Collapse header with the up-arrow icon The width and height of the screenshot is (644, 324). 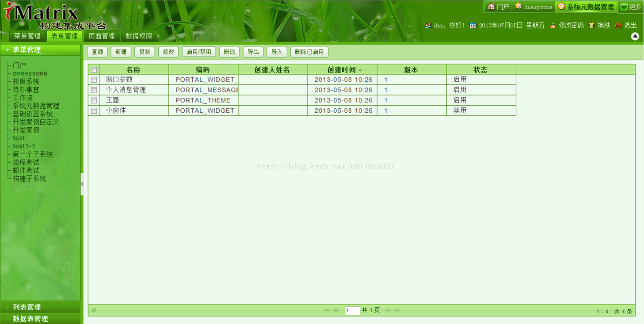coord(635,36)
